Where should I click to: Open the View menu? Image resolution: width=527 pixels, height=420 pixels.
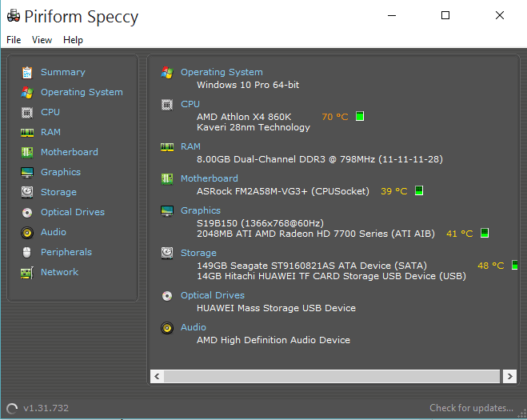[42, 40]
